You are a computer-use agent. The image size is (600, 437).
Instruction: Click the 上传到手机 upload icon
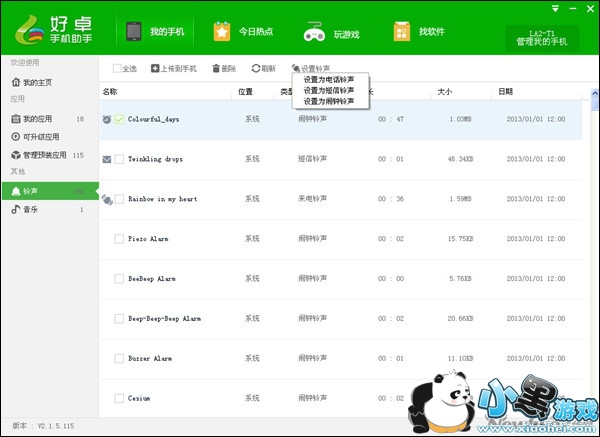[155, 69]
